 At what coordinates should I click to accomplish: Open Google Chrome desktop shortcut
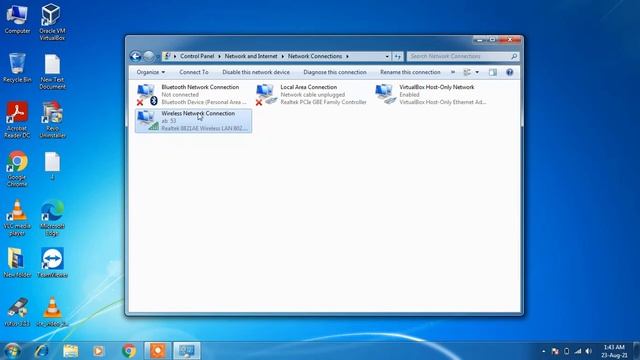(17, 169)
